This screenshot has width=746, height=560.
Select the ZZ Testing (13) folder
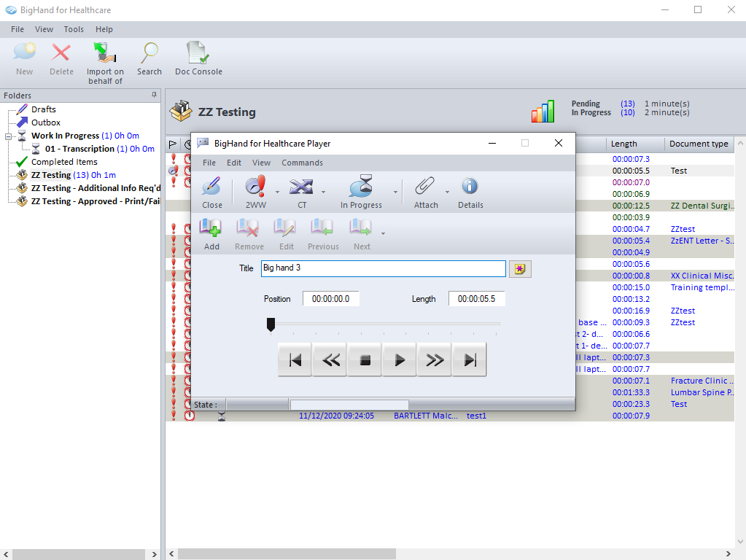pos(73,175)
